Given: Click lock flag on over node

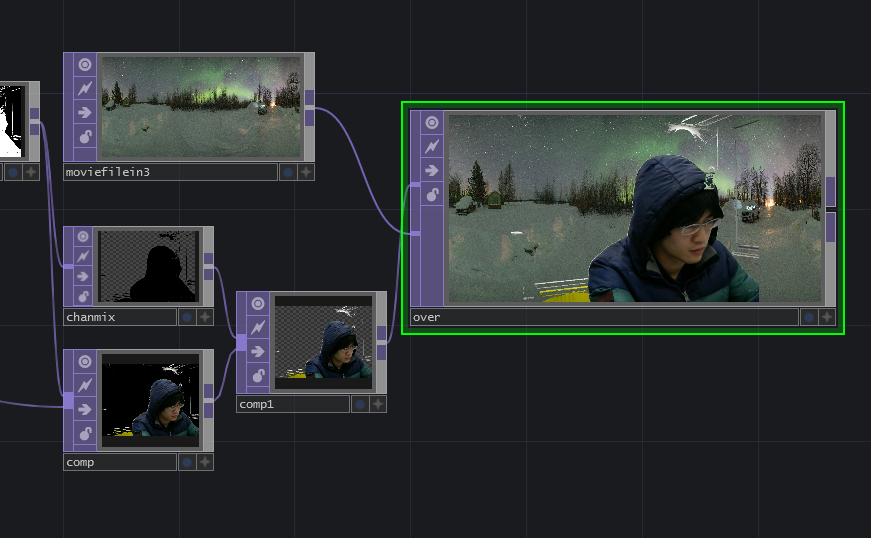Looking at the screenshot, I should pyautogui.click(x=432, y=195).
